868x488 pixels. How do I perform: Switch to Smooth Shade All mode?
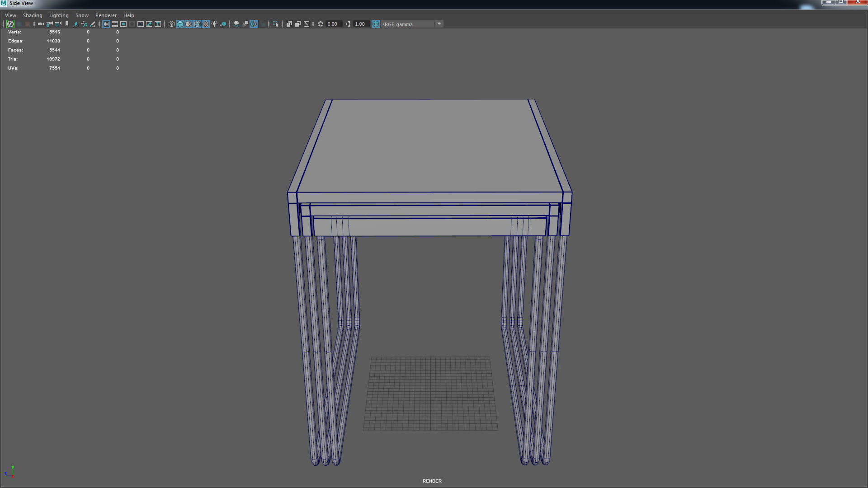(180, 24)
